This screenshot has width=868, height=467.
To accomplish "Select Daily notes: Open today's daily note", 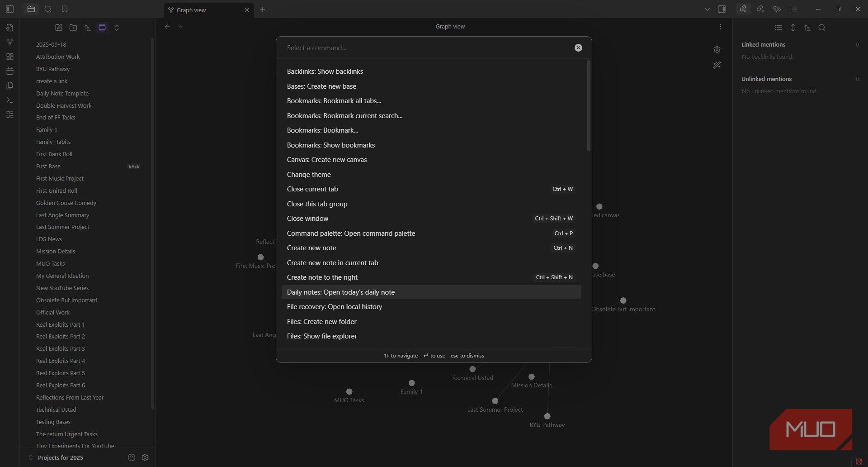I will [x=431, y=292].
